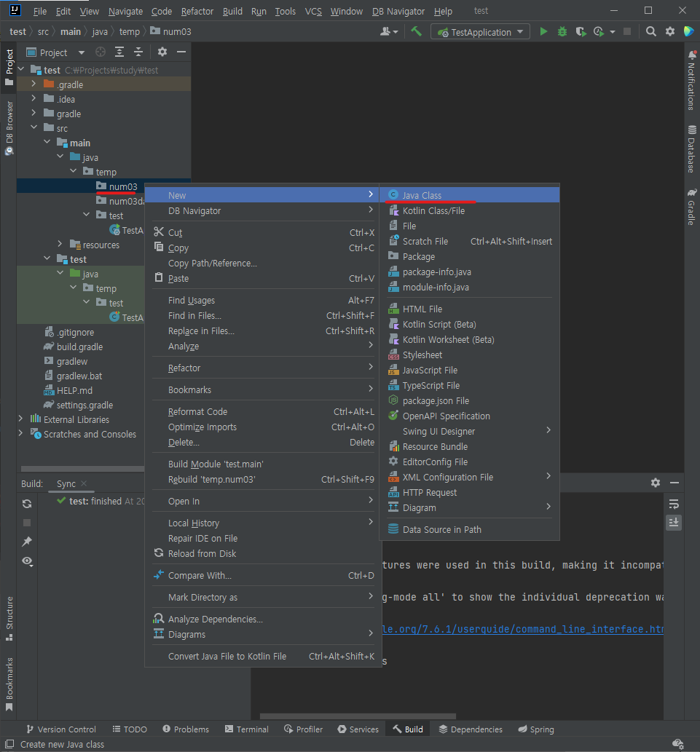Click Project panel horizontal scrollbar
Viewport: 700px width, 752px height.
82,469
